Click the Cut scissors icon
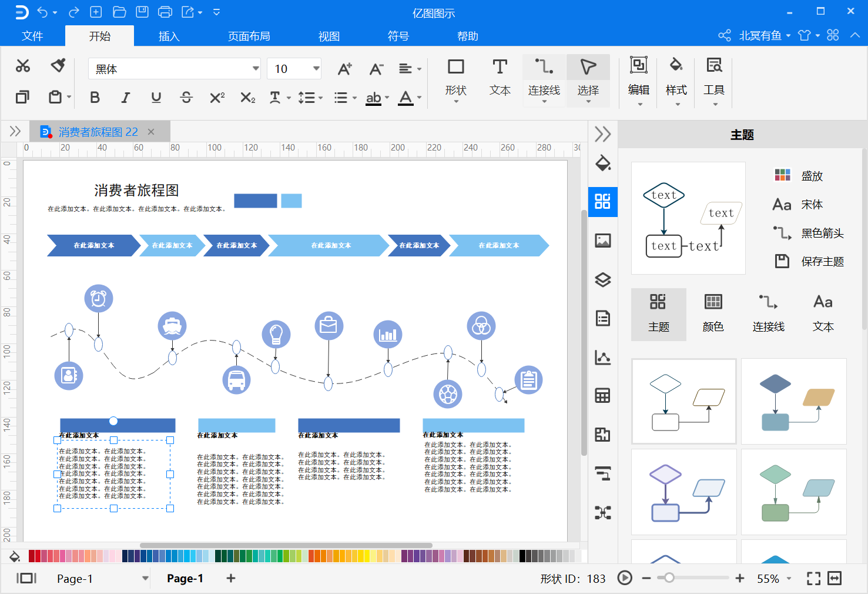 pyautogui.click(x=23, y=66)
